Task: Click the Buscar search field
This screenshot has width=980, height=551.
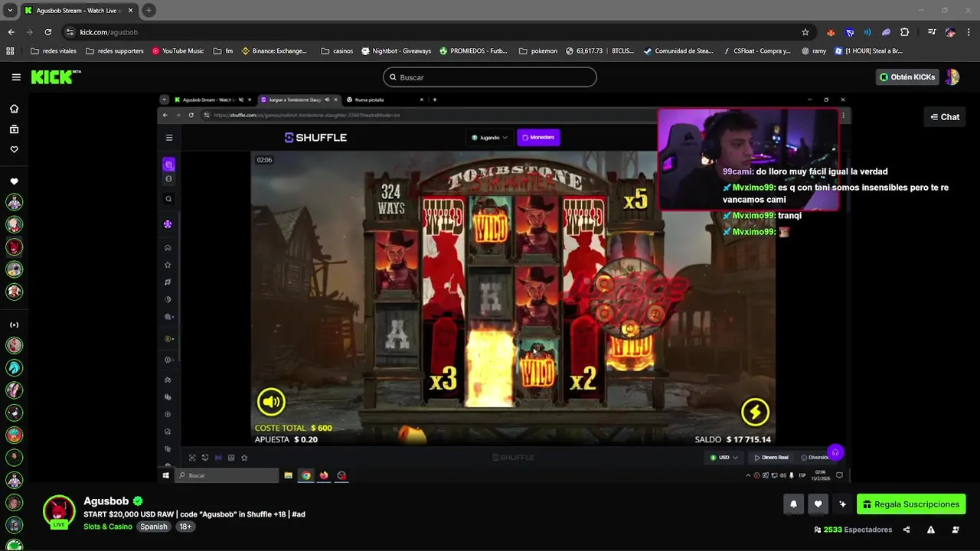Action: (x=490, y=77)
